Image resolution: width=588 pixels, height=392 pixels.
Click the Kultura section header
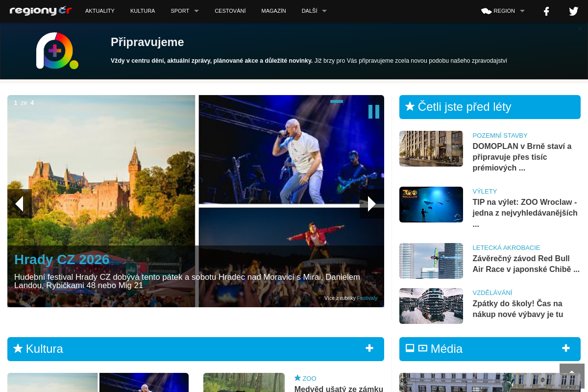point(196,349)
